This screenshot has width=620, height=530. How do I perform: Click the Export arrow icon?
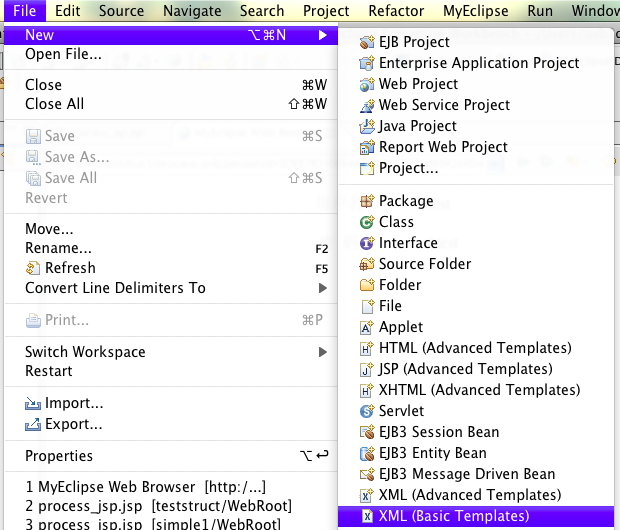[33, 424]
